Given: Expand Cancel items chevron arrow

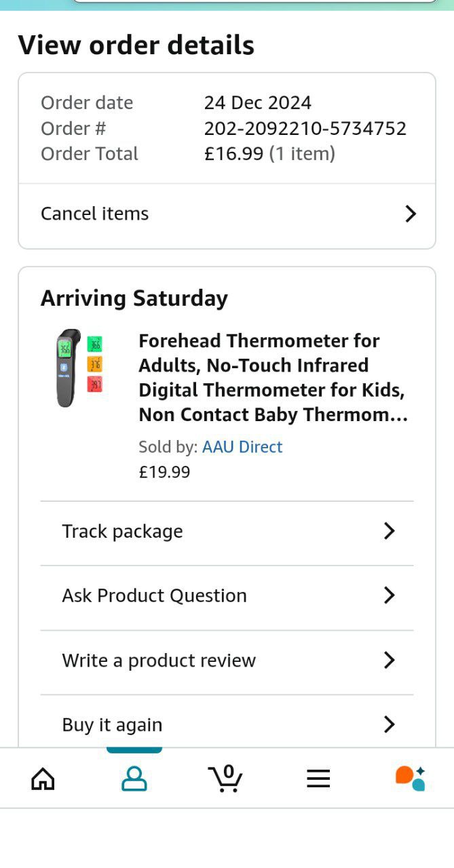Looking at the screenshot, I should (x=411, y=214).
